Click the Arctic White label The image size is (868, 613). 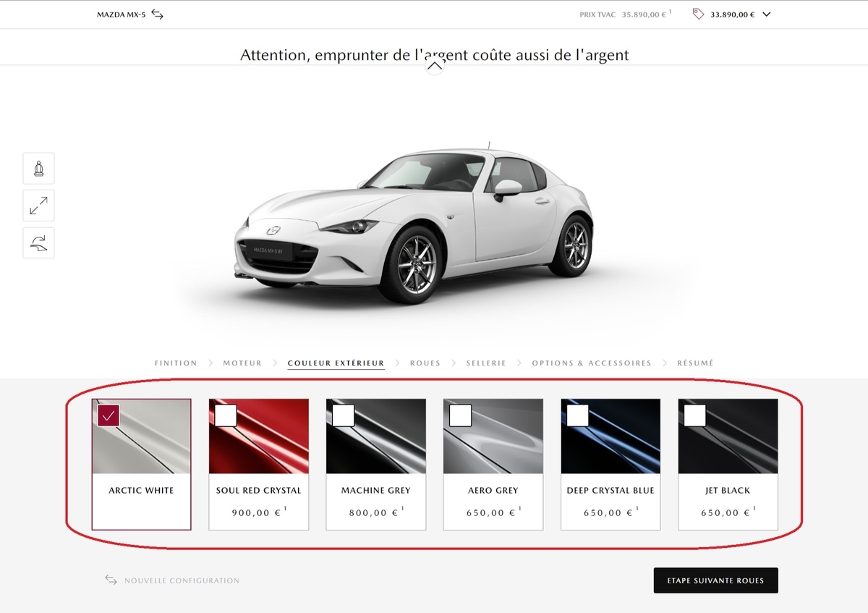tap(142, 491)
